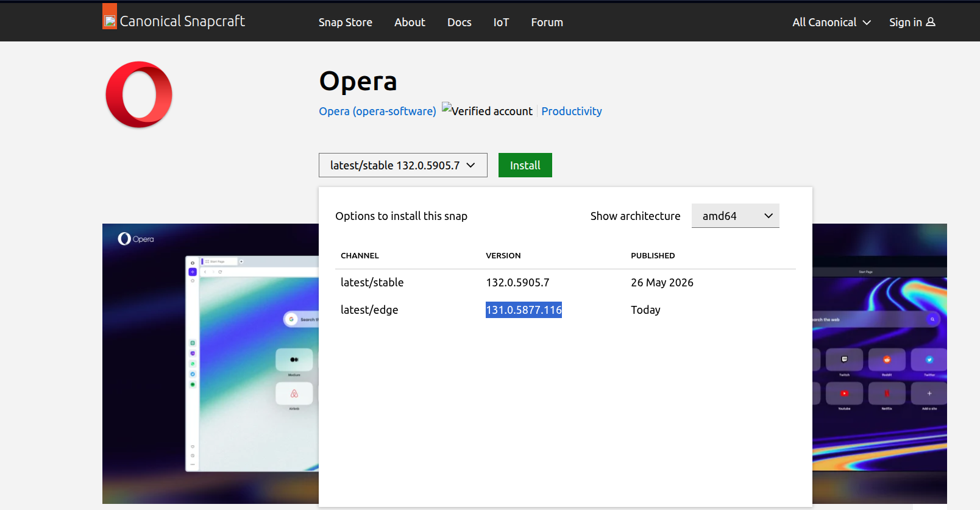Open the Opera (opera-software) publisher link
This screenshot has width=980, height=510.
click(377, 111)
